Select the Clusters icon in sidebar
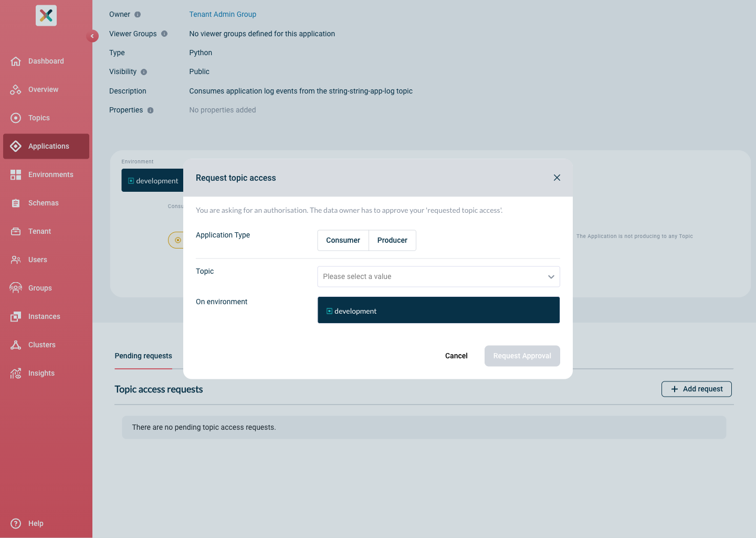 pos(16,345)
